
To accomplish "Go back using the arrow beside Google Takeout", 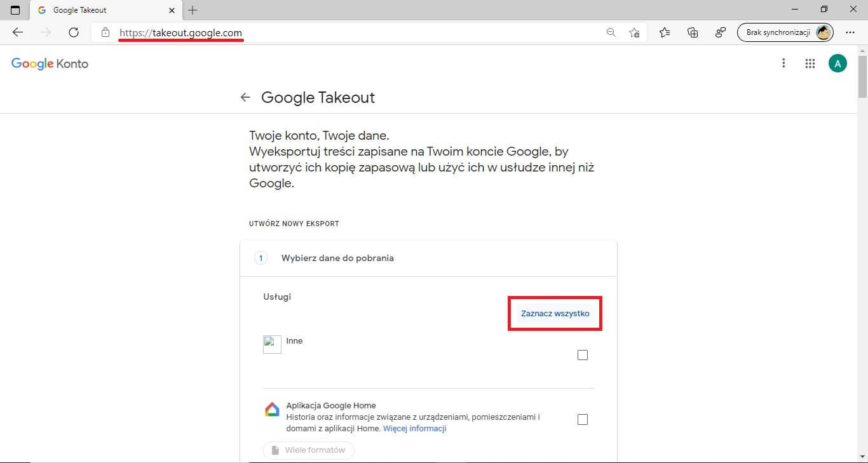I will 245,97.
